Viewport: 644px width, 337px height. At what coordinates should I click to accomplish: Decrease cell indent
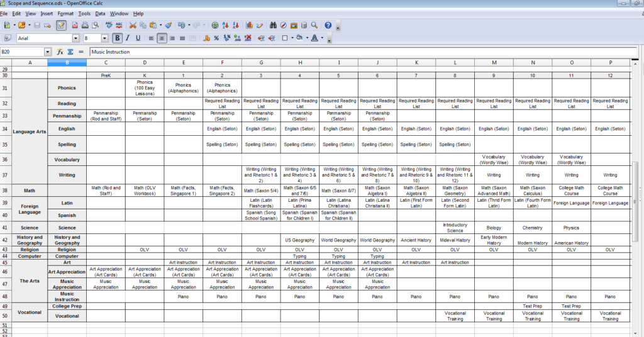coord(261,38)
